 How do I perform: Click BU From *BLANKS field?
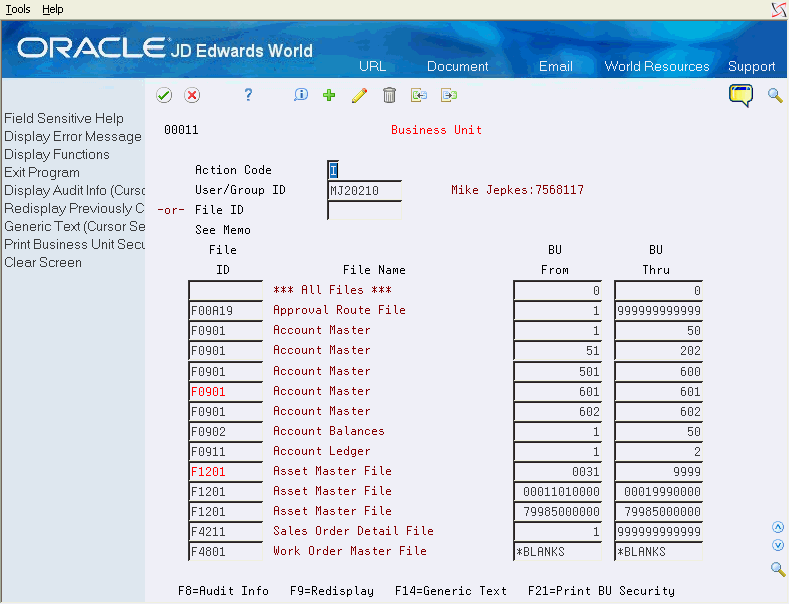click(558, 552)
